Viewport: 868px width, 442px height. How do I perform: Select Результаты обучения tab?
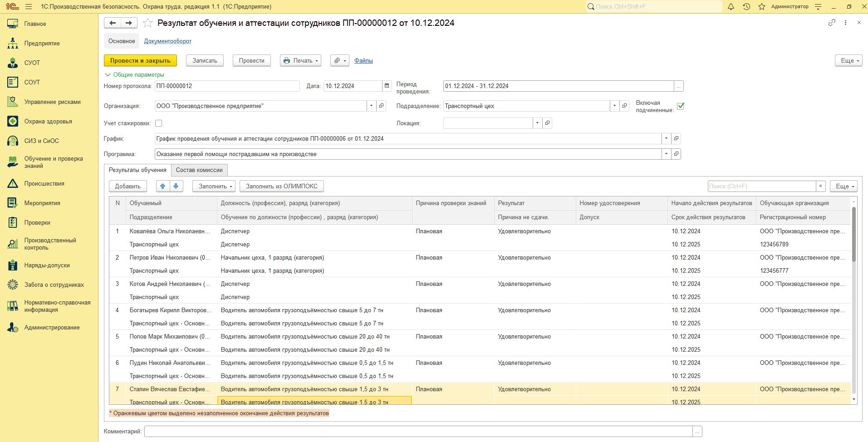pos(137,170)
